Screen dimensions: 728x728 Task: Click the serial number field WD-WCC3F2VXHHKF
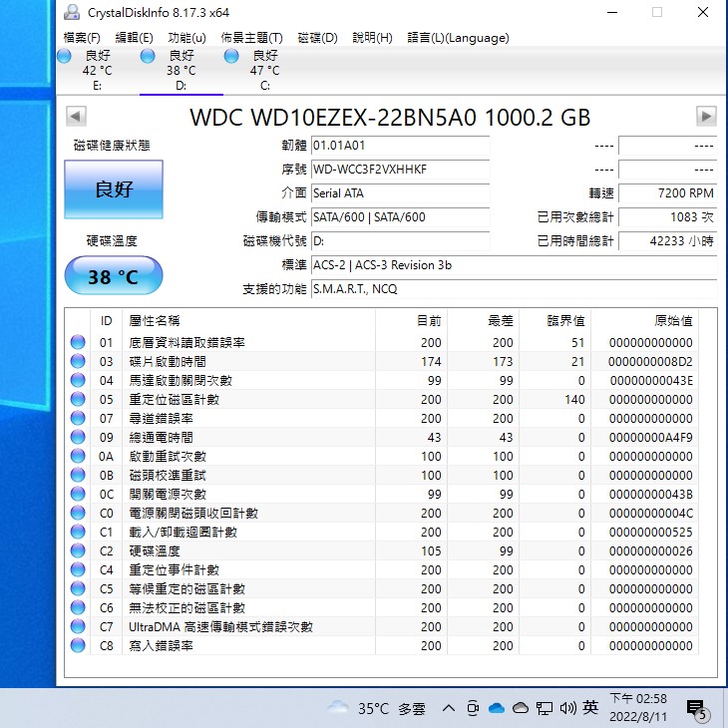[399, 170]
